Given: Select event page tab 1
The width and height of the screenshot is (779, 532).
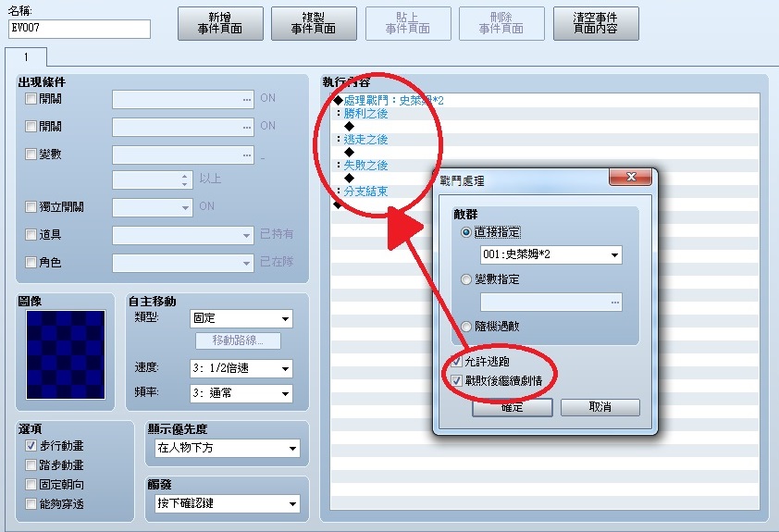Looking at the screenshot, I should 26,57.
